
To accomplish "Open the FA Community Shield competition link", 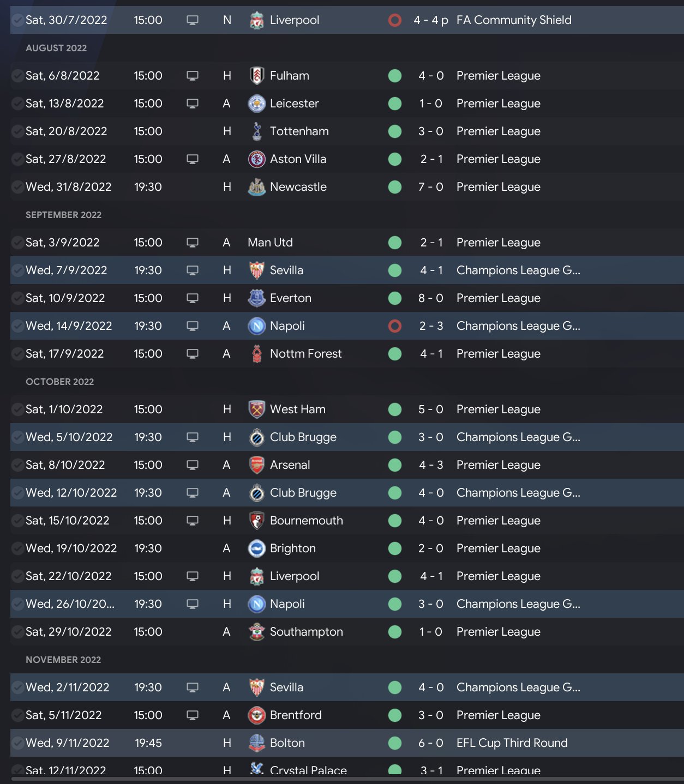I will click(x=514, y=20).
